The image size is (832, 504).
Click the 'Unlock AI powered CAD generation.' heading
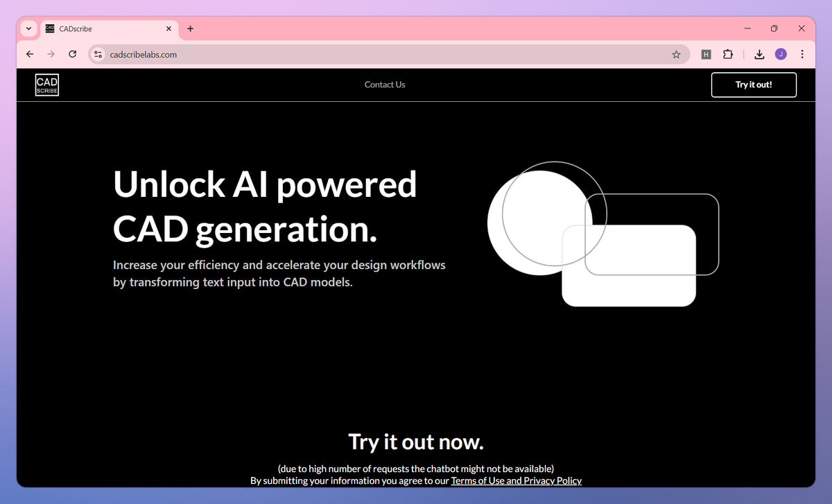[265, 206]
